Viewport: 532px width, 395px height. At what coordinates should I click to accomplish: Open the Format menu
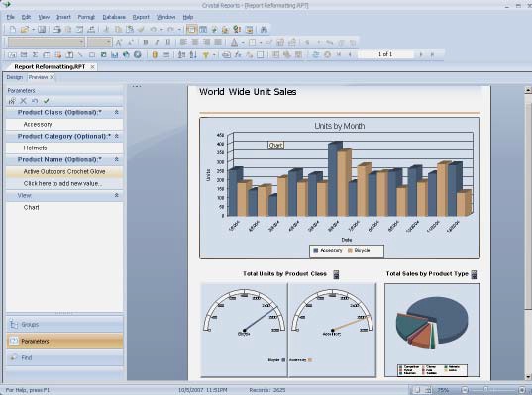(86, 17)
